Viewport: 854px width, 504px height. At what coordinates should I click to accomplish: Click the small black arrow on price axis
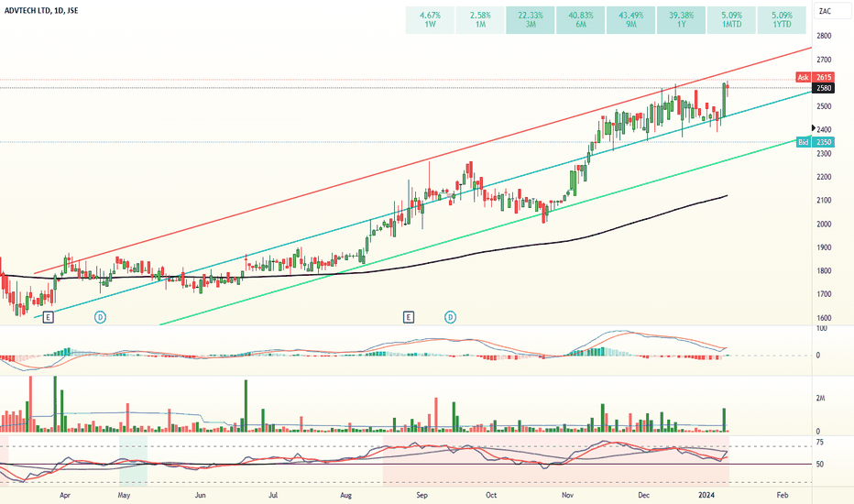814,128
